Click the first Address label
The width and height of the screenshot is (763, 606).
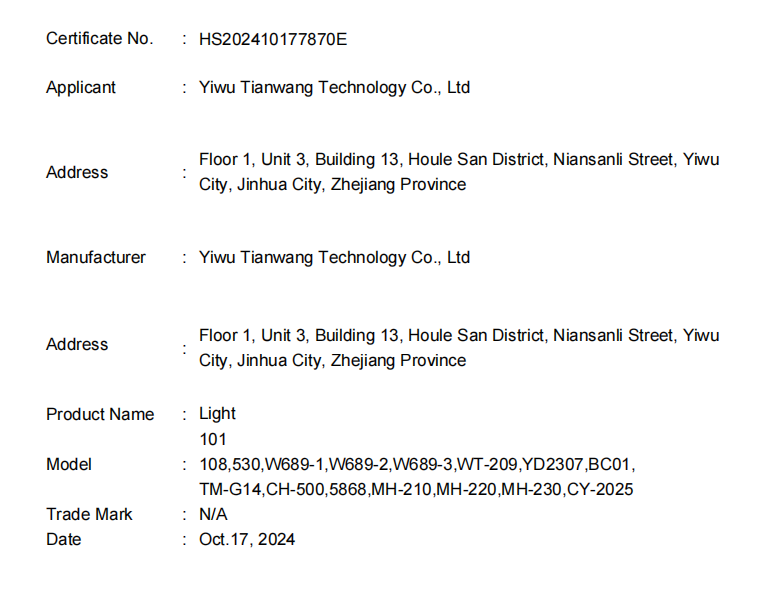tap(77, 173)
